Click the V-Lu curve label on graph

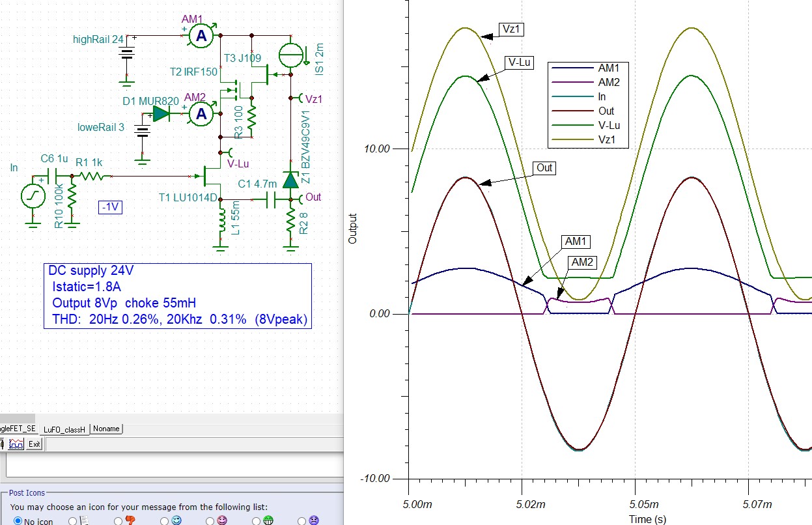[520, 62]
